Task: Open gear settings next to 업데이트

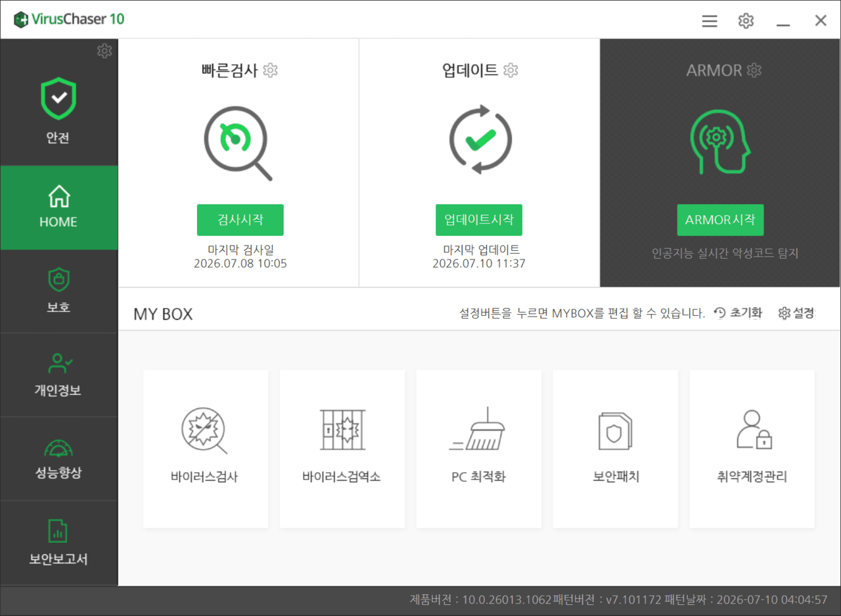Action: [x=511, y=70]
